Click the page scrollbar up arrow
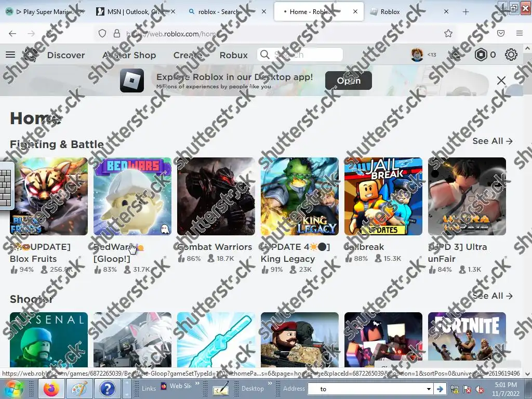Screen dimensions: 532x399 coord(528,48)
